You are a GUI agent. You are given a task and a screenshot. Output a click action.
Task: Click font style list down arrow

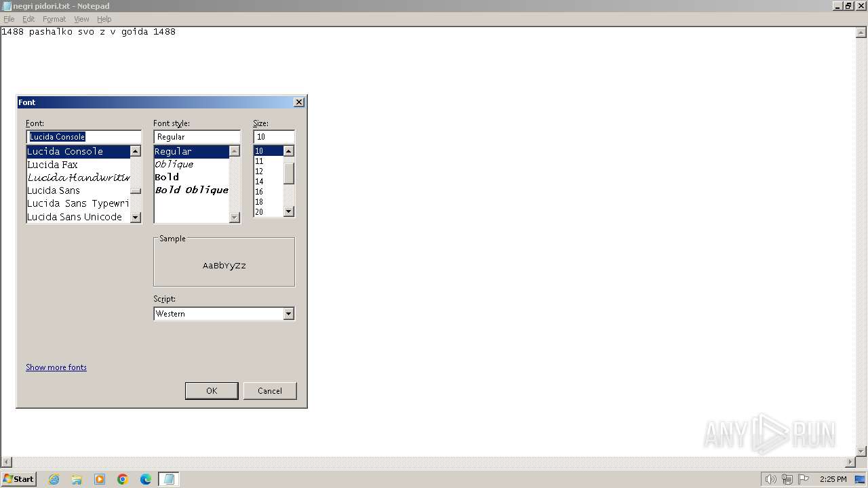point(235,218)
